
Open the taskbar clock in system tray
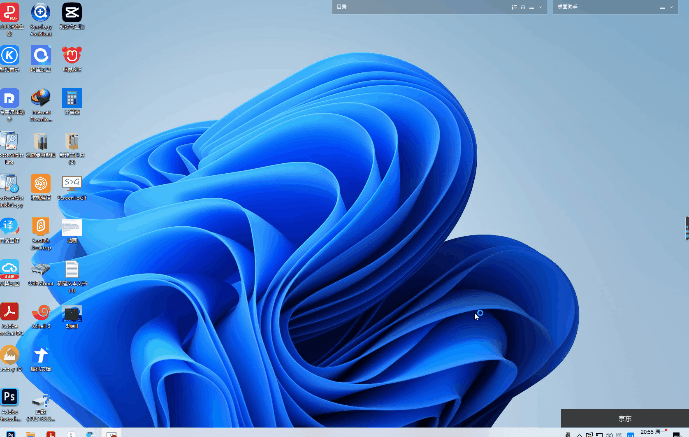click(648, 432)
